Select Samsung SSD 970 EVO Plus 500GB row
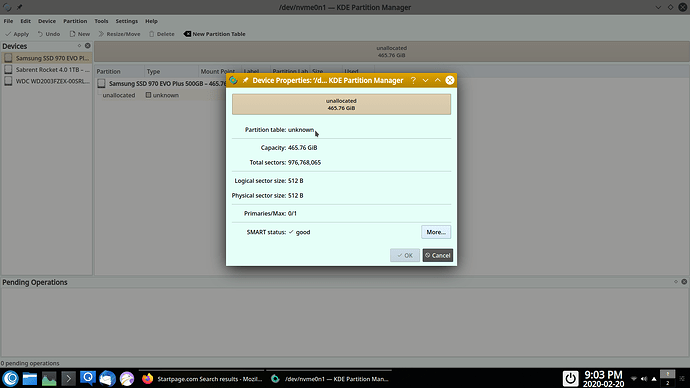Screen dimensions: 690x388 point(161,84)
